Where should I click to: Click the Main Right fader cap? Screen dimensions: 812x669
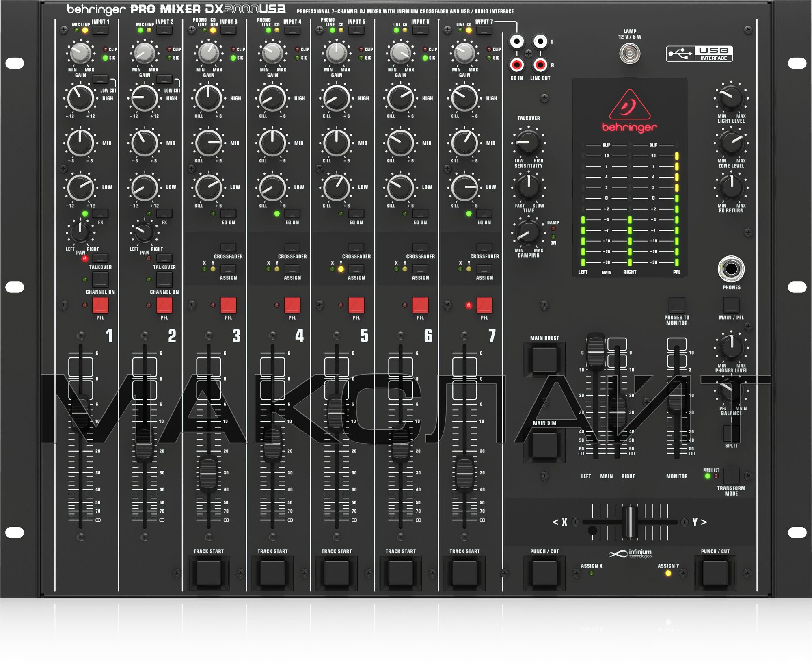pyautogui.click(x=618, y=412)
